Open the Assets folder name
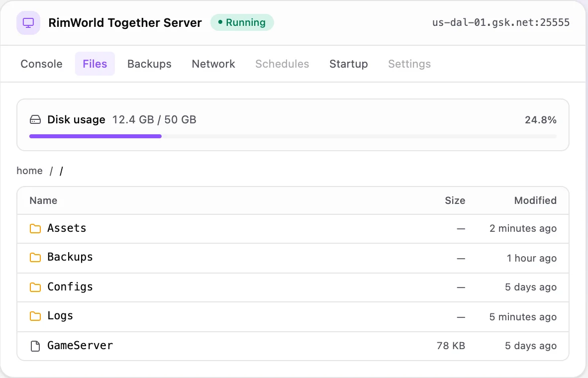The height and width of the screenshot is (378, 588). click(67, 228)
